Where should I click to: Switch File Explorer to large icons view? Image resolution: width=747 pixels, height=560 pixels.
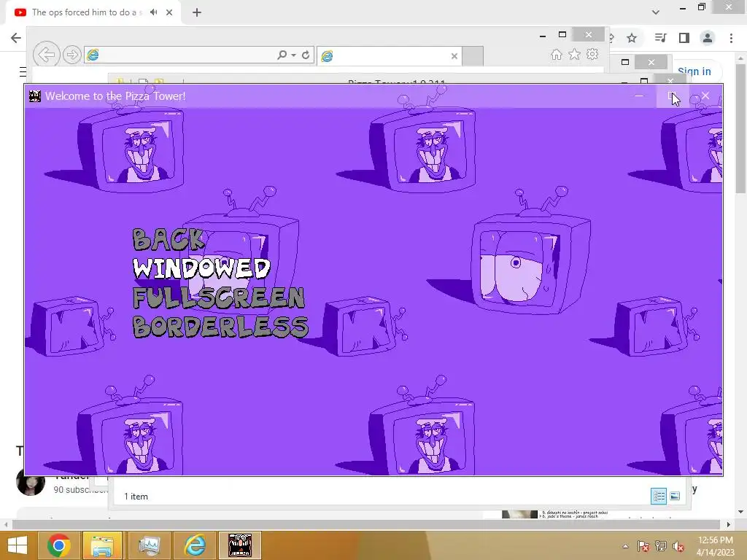click(675, 496)
